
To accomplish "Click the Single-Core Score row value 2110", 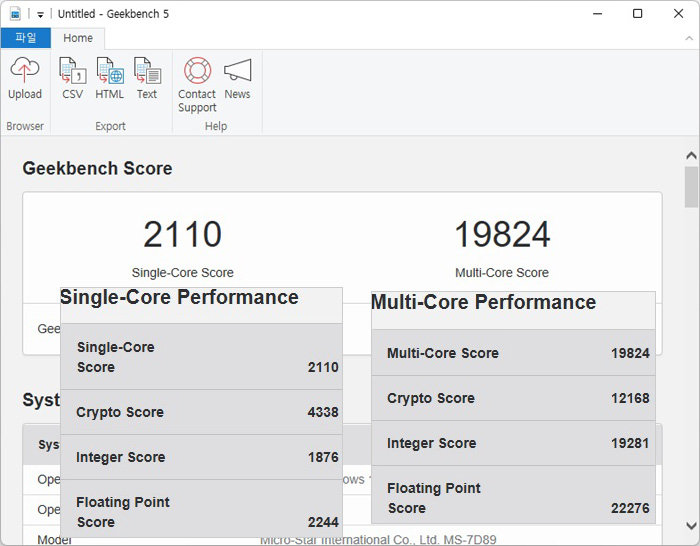I will (x=323, y=367).
